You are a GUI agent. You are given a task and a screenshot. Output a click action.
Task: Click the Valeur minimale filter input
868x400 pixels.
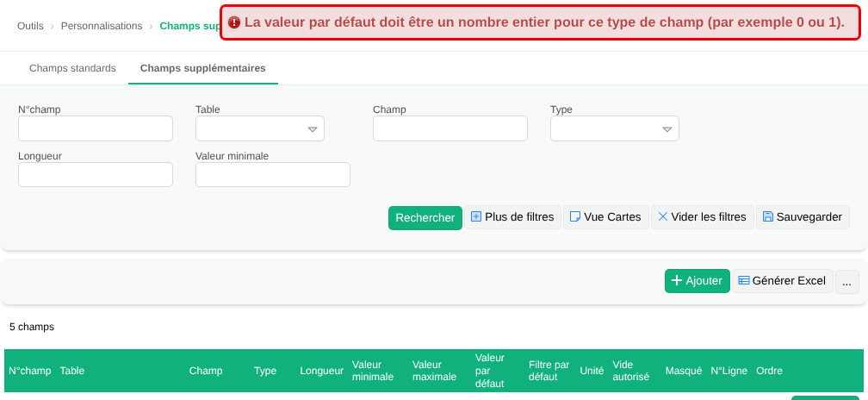pos(273,174)
